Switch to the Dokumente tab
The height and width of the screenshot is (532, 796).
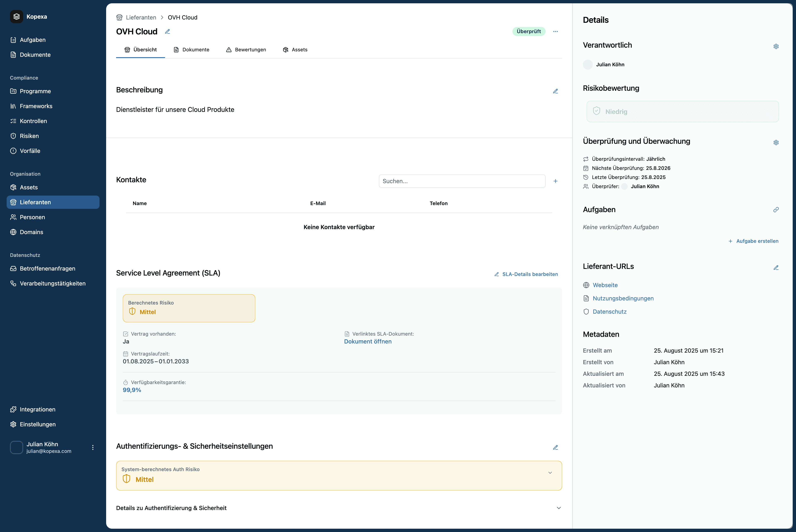[x=192, y=50]
